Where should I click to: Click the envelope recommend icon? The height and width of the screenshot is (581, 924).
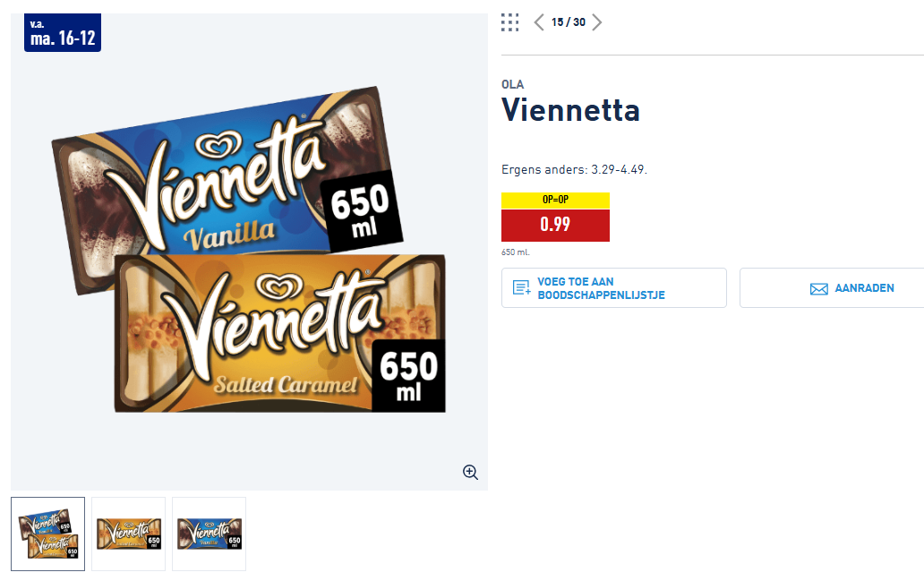819,289
